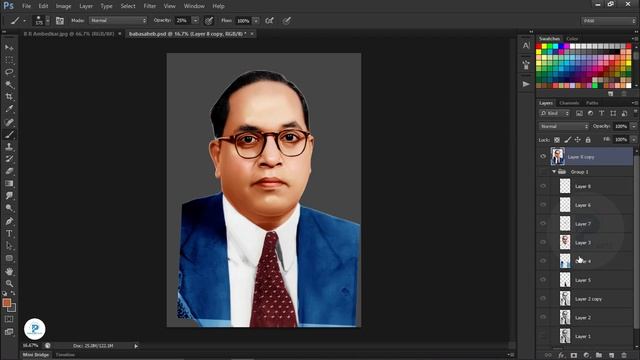Toggle visibility of Layer 6
This screenshot has width=640, height=360.
(543, 204)
